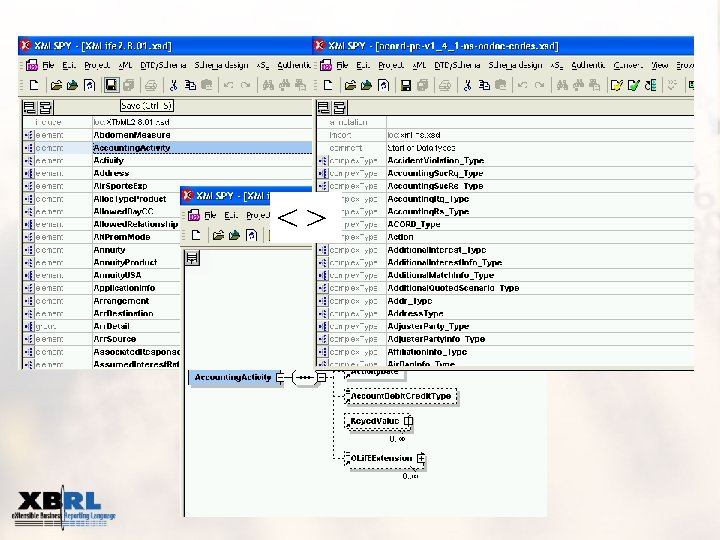Select the ApplicationInfo element row

click(101, 288)
